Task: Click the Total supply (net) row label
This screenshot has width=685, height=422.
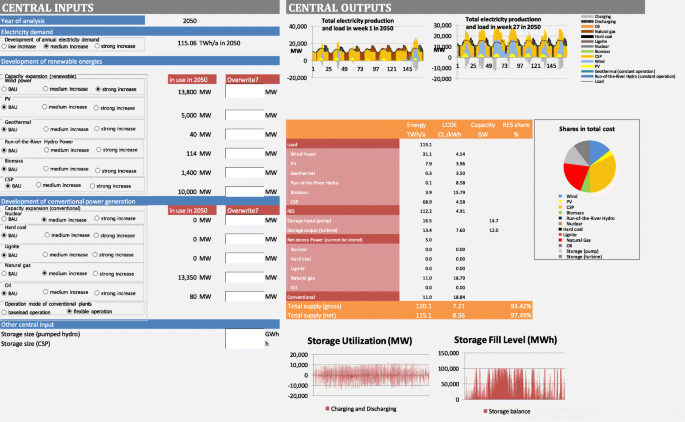Action: pos(311,315)
